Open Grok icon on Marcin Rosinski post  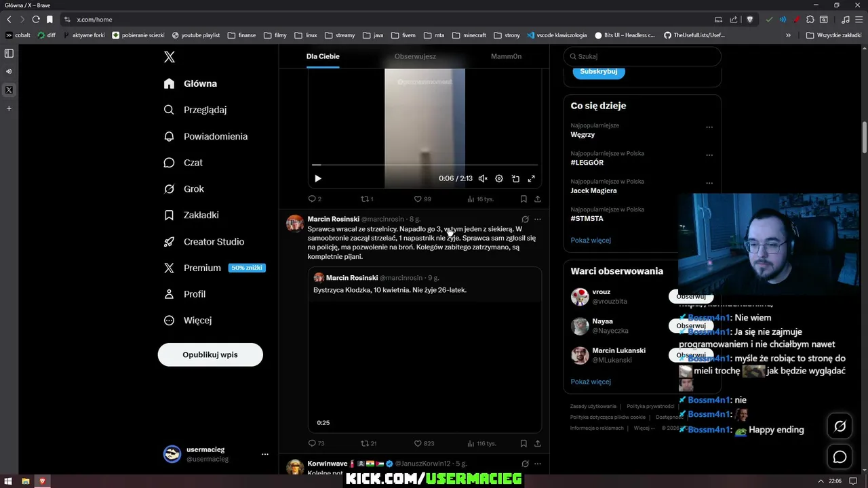click(525, 220)
